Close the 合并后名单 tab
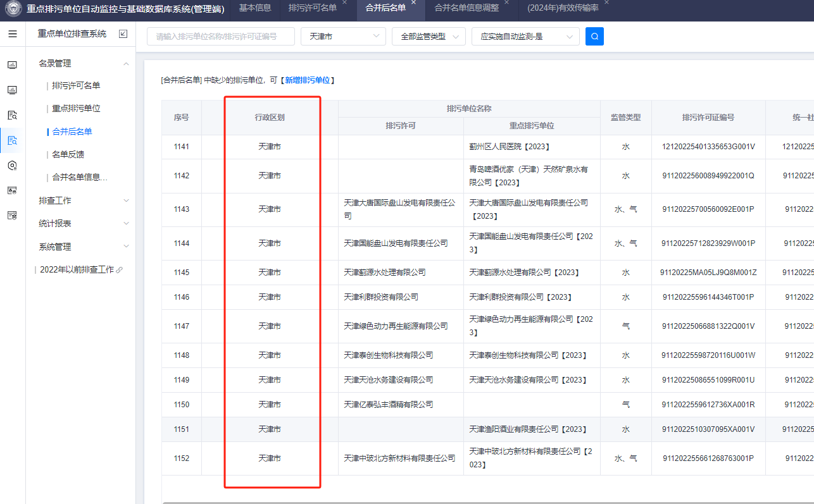The image size is (814, 504). [413, 3]
